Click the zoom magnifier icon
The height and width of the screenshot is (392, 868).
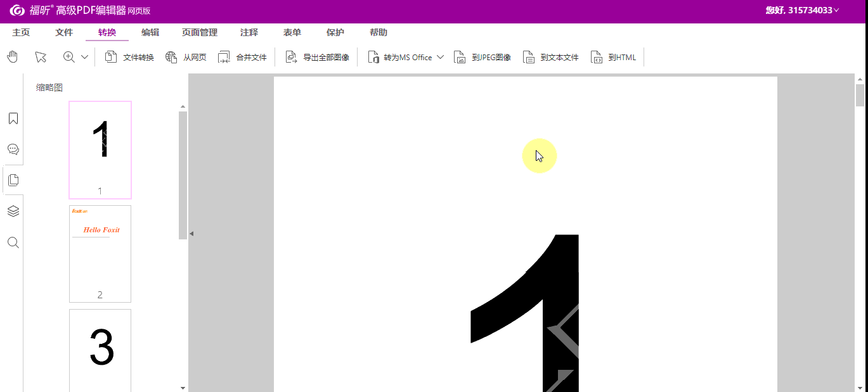coord(69,57)
